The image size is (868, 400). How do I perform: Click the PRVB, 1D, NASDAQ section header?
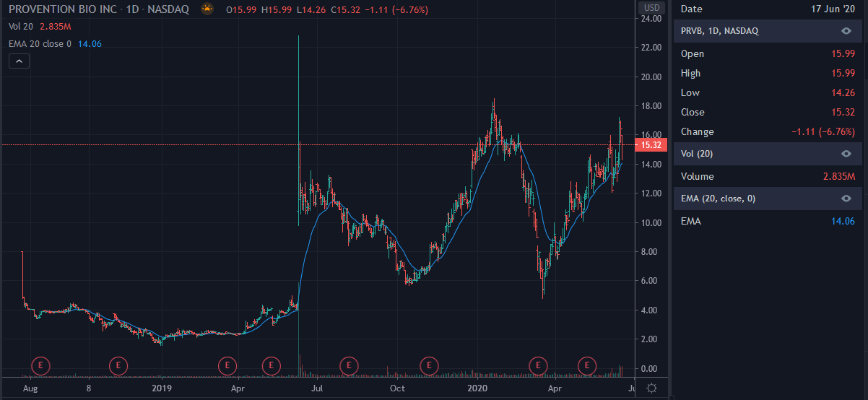point(768,31)
